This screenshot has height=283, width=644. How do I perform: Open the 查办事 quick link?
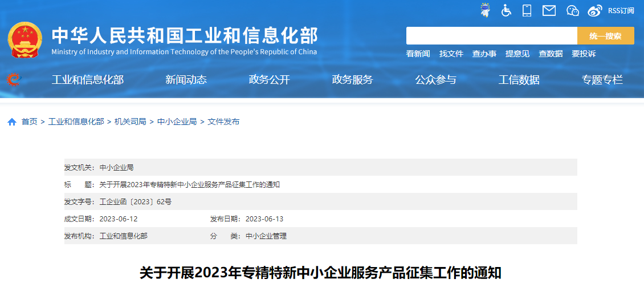pyautogui.click(x=484, y=54)
